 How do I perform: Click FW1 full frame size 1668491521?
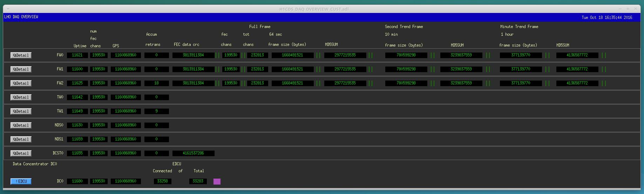[293, 69]
